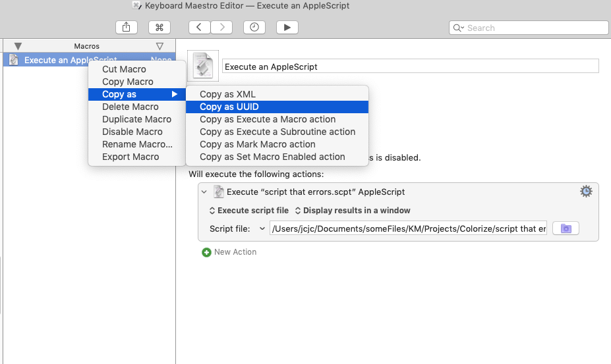This screenshot has height=364, width=611.
Task: Click the folder chooser button for script file
Action: [566, 228]
